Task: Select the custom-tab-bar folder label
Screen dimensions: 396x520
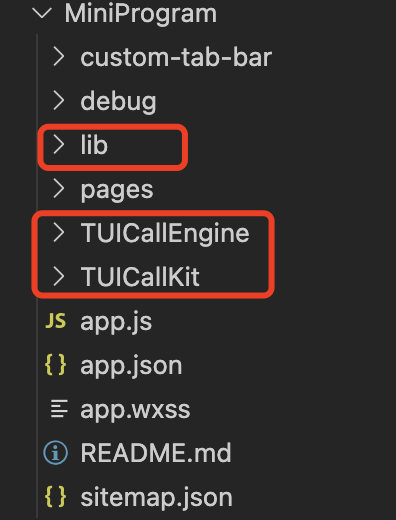Action: 176,57
